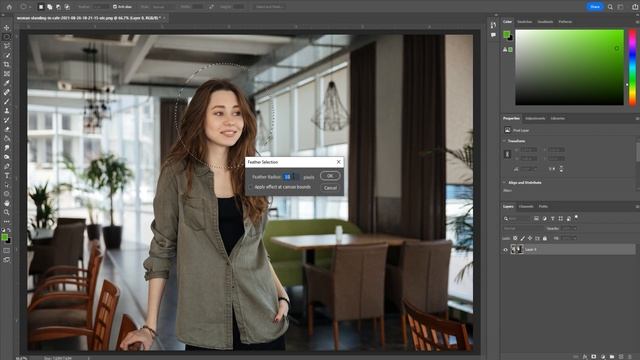The height and width of the screenshot is (360, 640).
Task: Collapse the Transform section
Action: click(504, 141)
